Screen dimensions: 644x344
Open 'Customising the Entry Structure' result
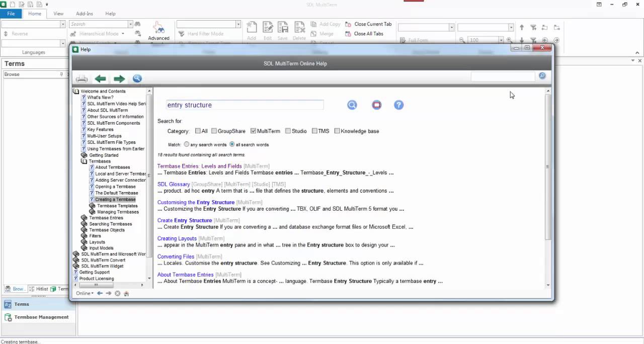point(196,202)
